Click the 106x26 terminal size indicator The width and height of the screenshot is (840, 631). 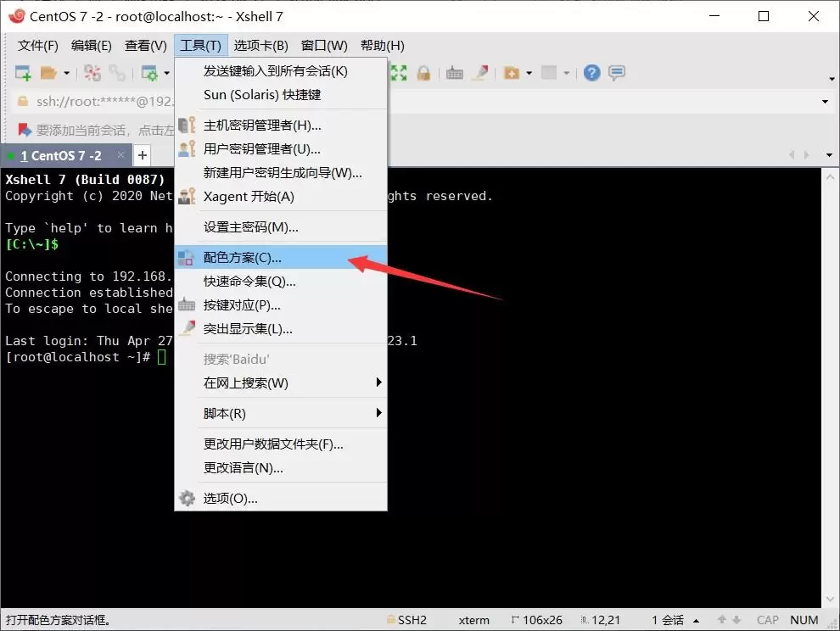click(x=537, y=620)
